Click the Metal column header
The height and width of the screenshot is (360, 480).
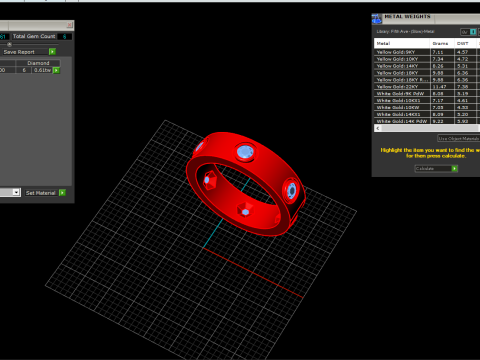click(x=402, y=43)
